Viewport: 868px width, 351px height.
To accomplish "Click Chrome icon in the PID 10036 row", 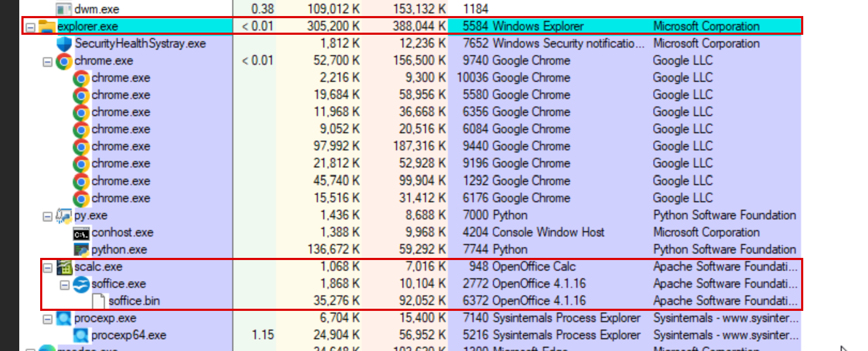I will [81, 78].
